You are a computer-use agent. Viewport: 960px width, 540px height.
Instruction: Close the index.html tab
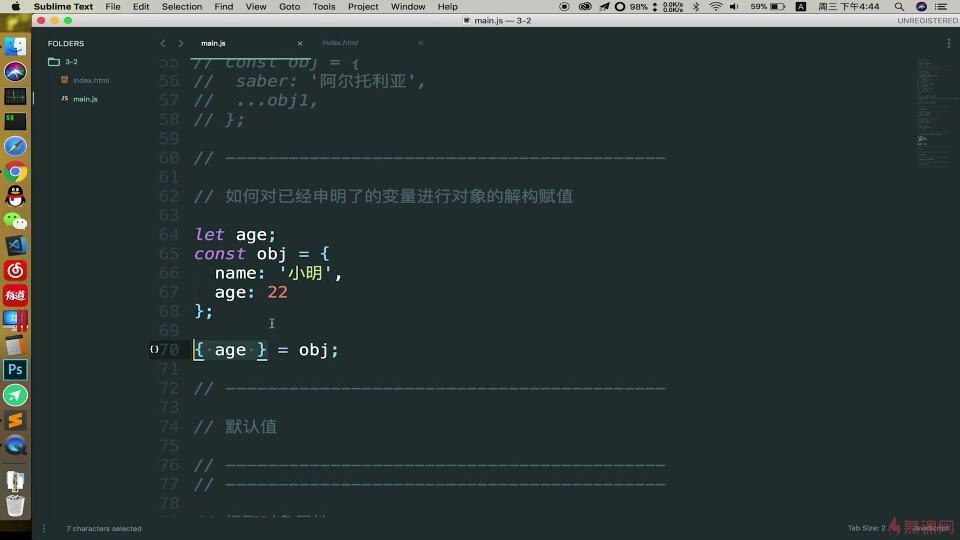coord(421,43)
